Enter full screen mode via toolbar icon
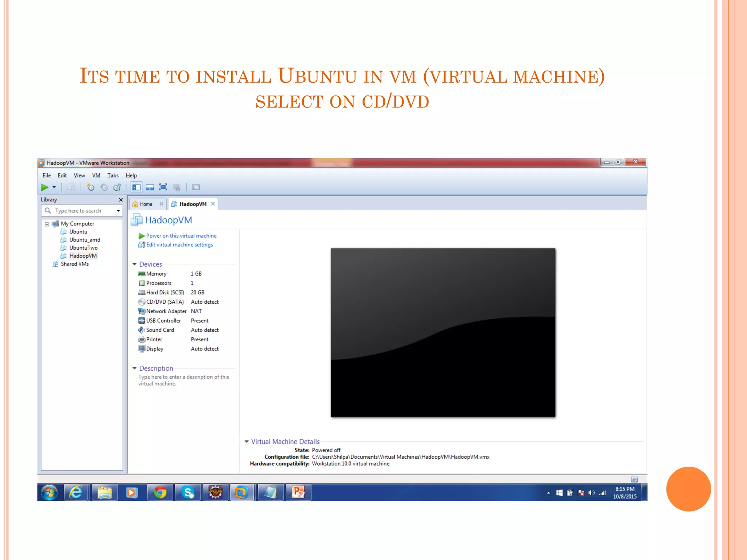This screenshot has width=747, height=560. coord(163,187)
